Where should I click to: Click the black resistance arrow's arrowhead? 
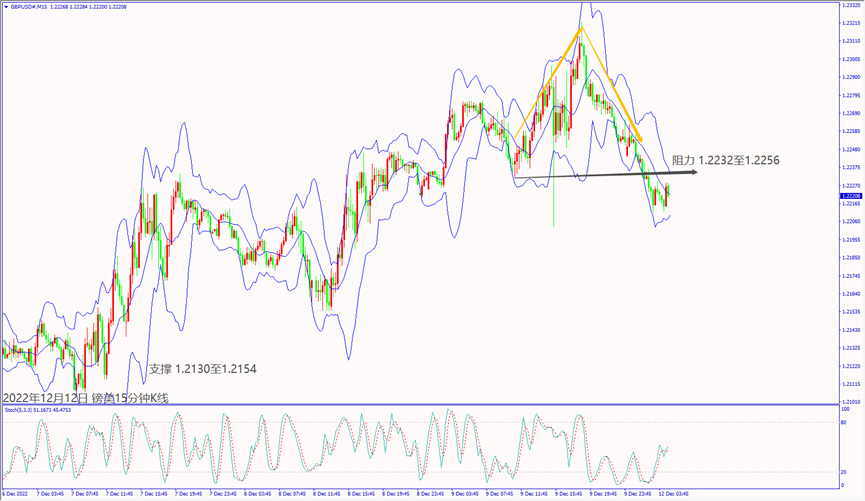tap(694, 172)
